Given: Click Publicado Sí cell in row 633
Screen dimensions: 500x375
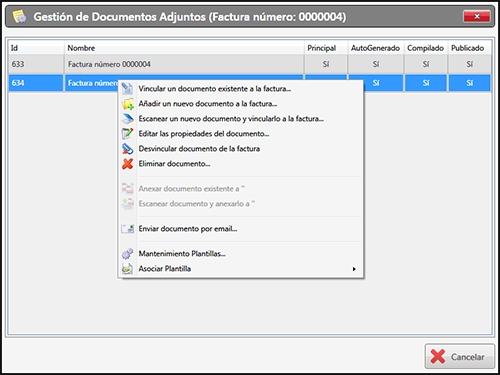Looking at the screenshot, I should point(469,64).
